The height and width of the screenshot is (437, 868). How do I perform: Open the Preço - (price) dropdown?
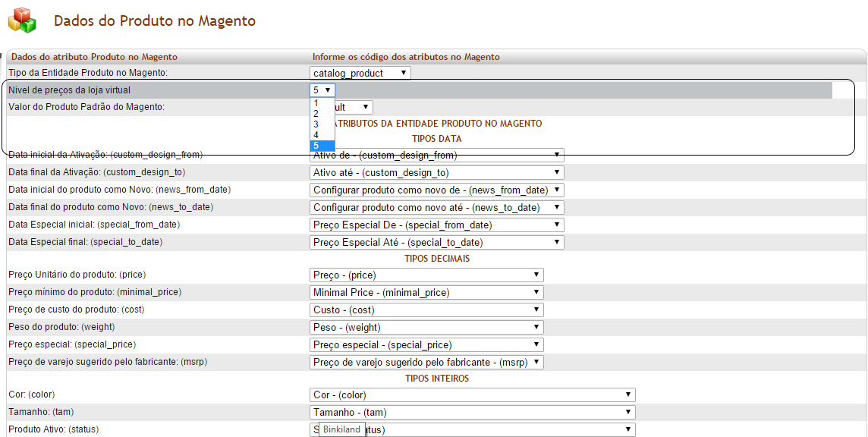[426, 275]
